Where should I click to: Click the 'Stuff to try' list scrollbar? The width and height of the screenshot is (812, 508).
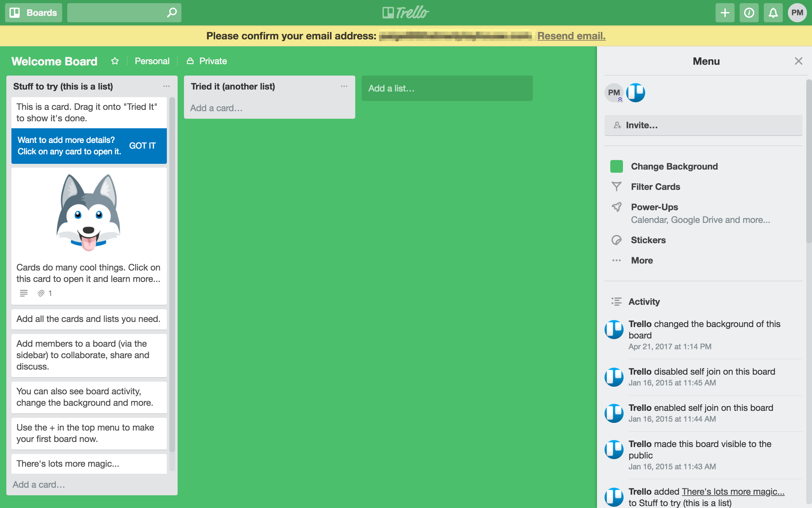click(172, 274)
